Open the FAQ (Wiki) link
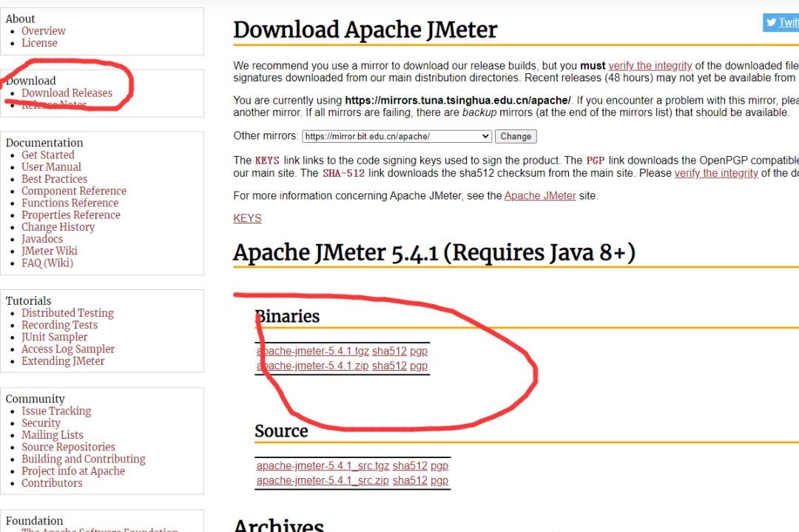The width and height of the screenshot is (799, 532). coord(47,263)
